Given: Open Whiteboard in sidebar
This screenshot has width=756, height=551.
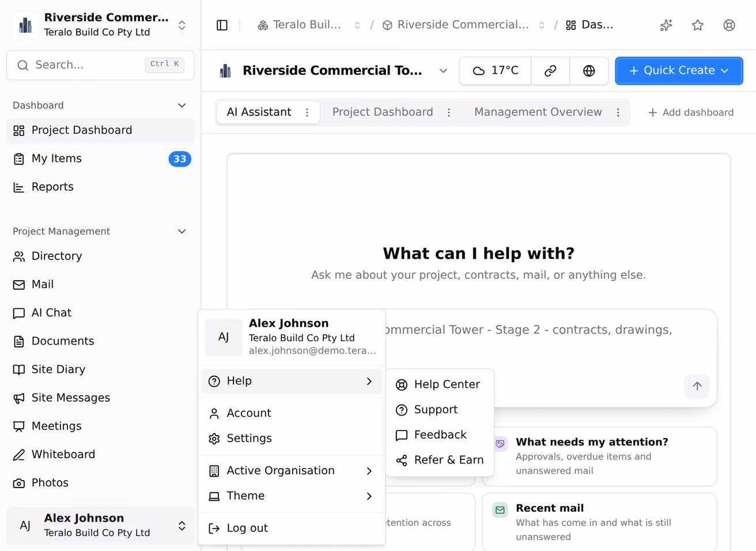Looking at the screenshot, I should click(x=100, y=454).
